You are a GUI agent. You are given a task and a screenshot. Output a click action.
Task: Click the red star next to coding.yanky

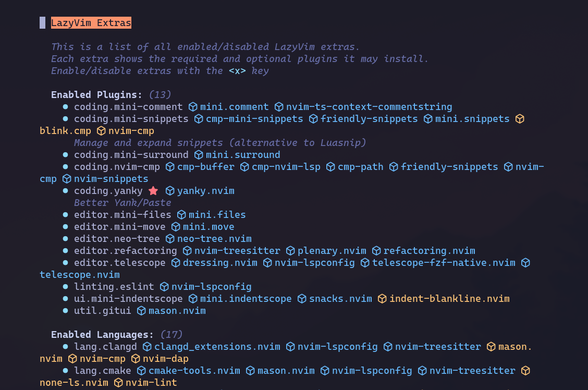coord(153,191)
